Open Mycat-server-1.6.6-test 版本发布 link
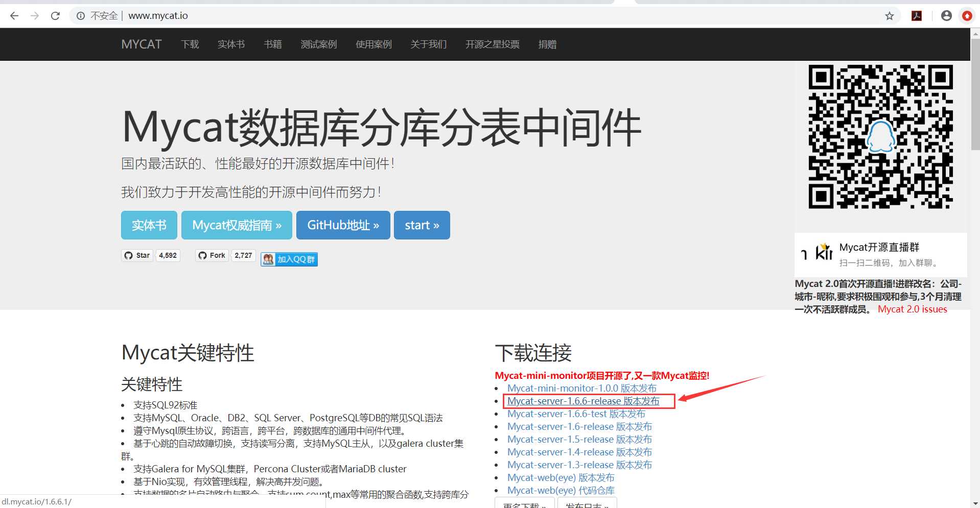Screen dimensions: 980x508 576,414
